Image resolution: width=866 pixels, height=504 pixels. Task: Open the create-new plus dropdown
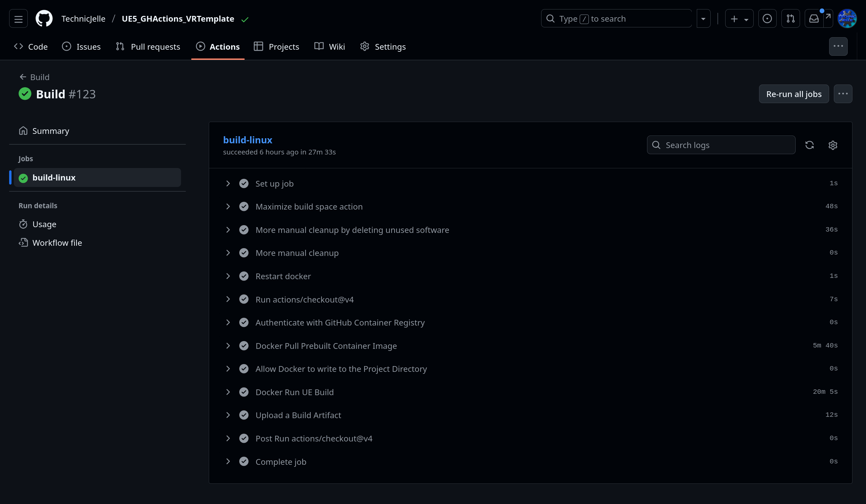click(739, 19)
